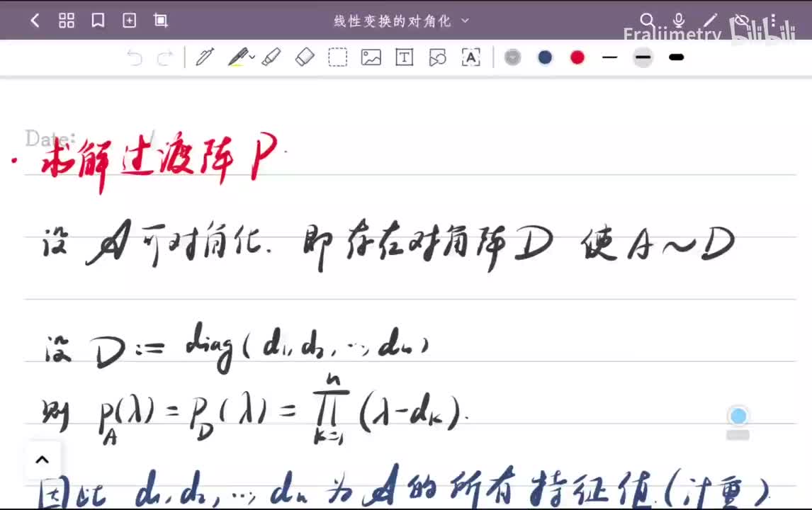Expand pen tool options arrow
812x510 pixels.
point(252,57)
